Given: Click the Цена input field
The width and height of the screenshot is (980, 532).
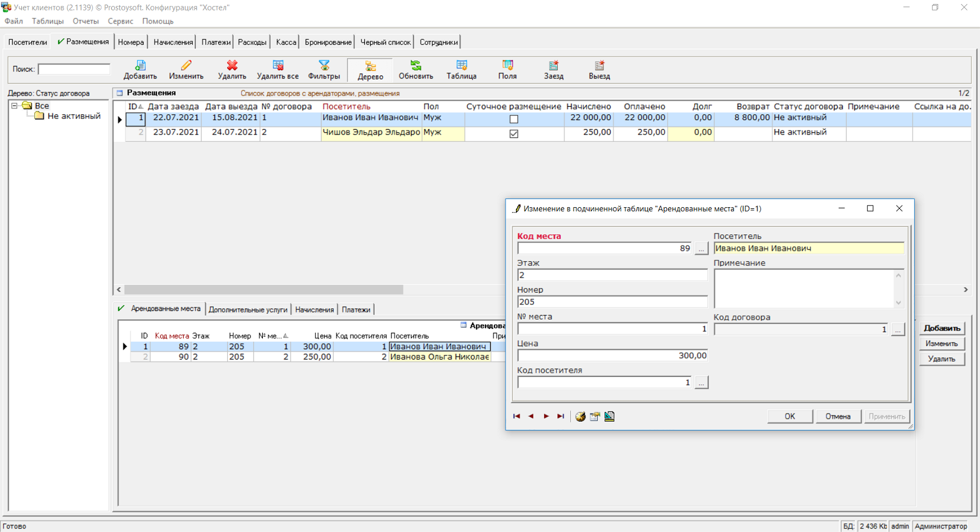Looking at the screenshot, I should (612, 355).
